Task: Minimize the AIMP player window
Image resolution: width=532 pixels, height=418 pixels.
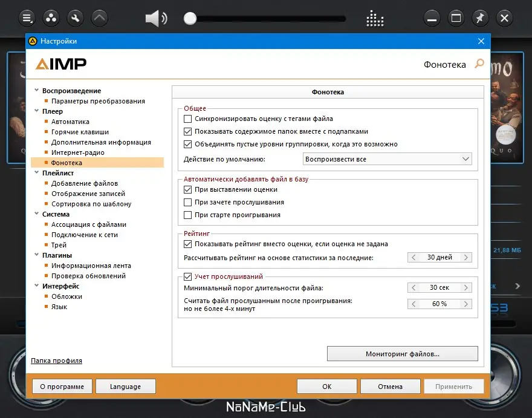Action: coord(432,18)
